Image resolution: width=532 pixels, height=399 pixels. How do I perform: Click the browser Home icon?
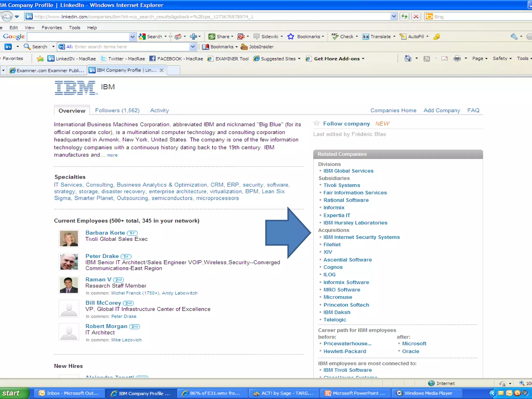coord(408,58)
